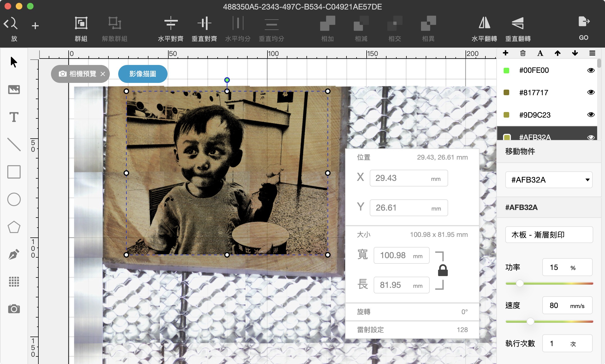Hide the #00FE00 layer via eye icon
The height and width of the screenshot is (364, 605).
coord(591,70)
